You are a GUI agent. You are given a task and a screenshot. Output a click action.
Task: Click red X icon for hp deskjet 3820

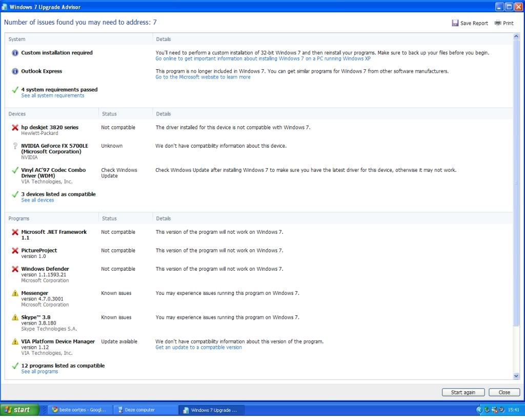click(x=15, y=128)
